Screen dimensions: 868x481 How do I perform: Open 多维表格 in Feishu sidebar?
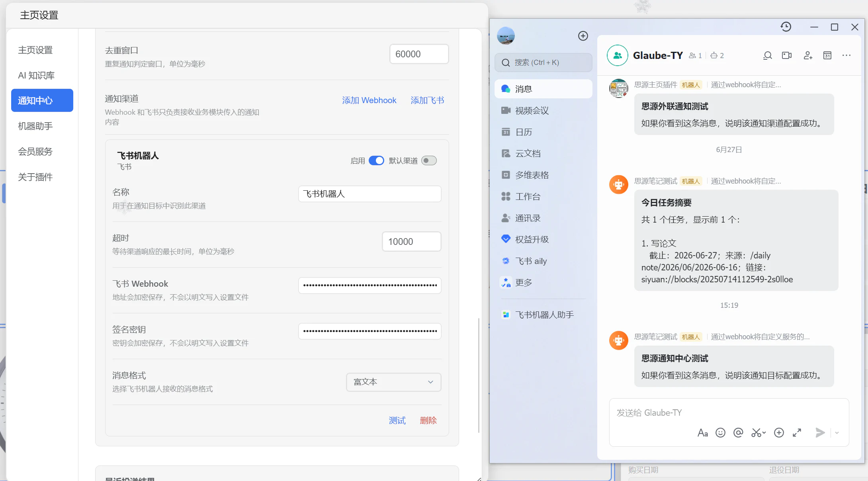point(543,175)
